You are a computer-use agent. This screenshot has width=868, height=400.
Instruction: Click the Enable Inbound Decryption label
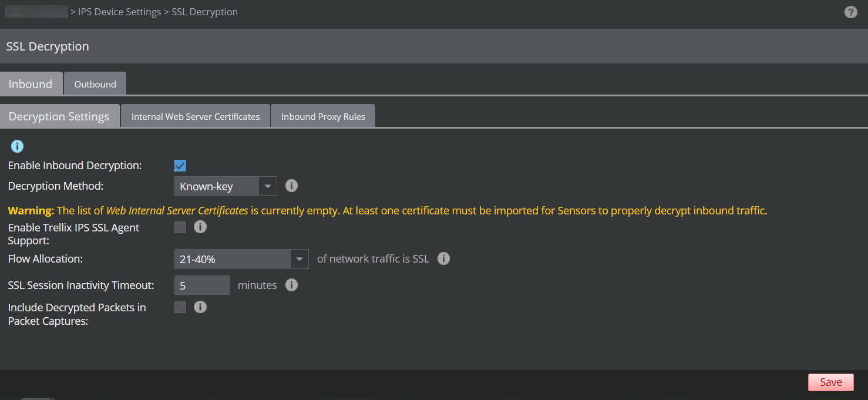coord(75,166)
